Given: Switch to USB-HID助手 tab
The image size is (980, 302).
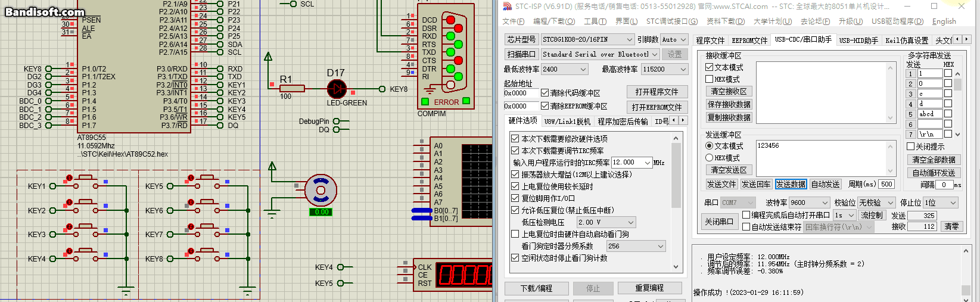Looking at the screenshot, I should click(x=858, y=41).
